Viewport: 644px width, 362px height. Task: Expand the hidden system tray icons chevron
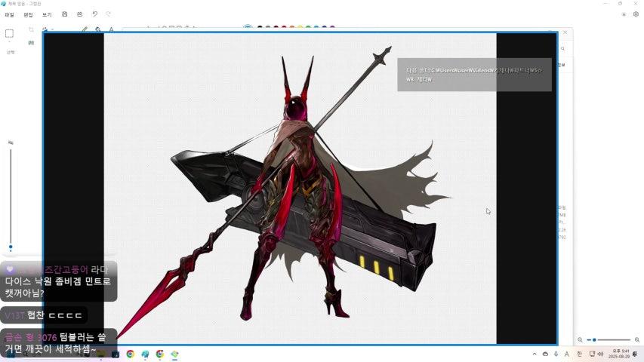coord(535,354)
